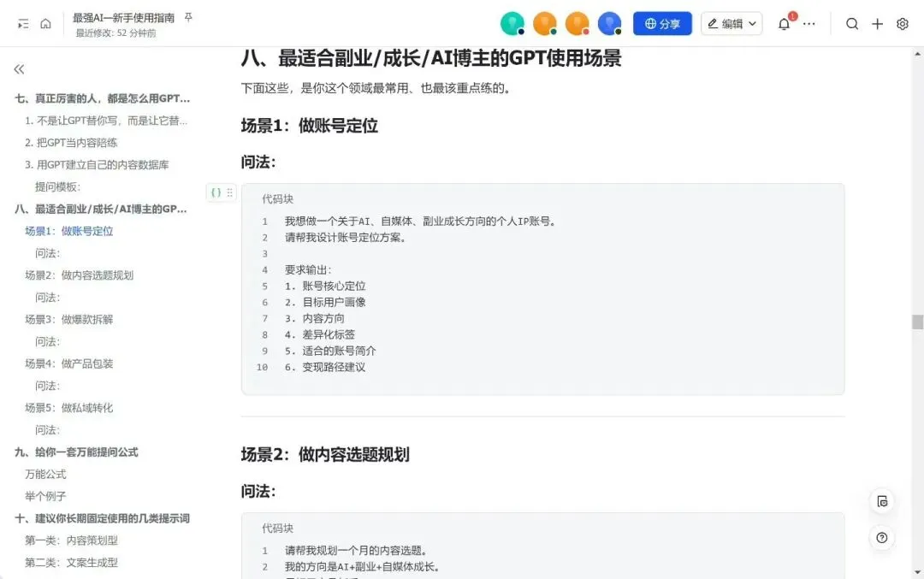Open document search with the magnifier icon
The width and height of the screenshot is (924, 579).
pos(852,23)
